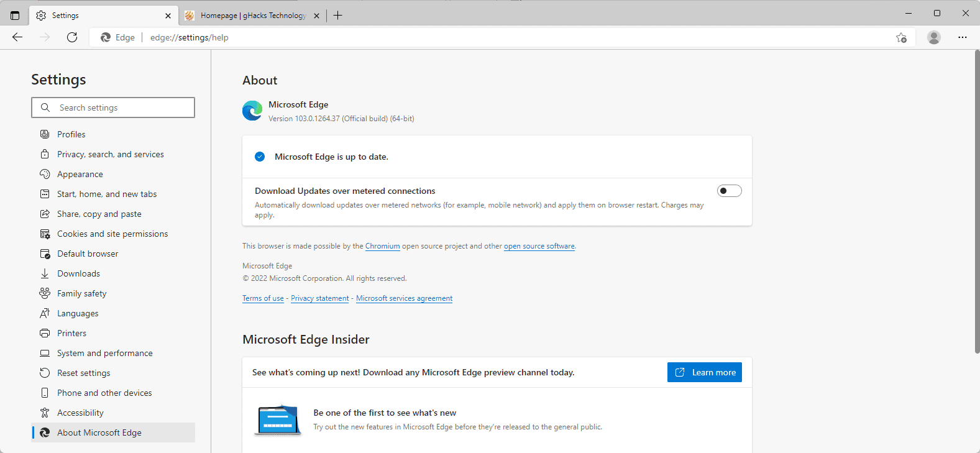
Task: Close the Settings tab
Action: coord(168,16)
